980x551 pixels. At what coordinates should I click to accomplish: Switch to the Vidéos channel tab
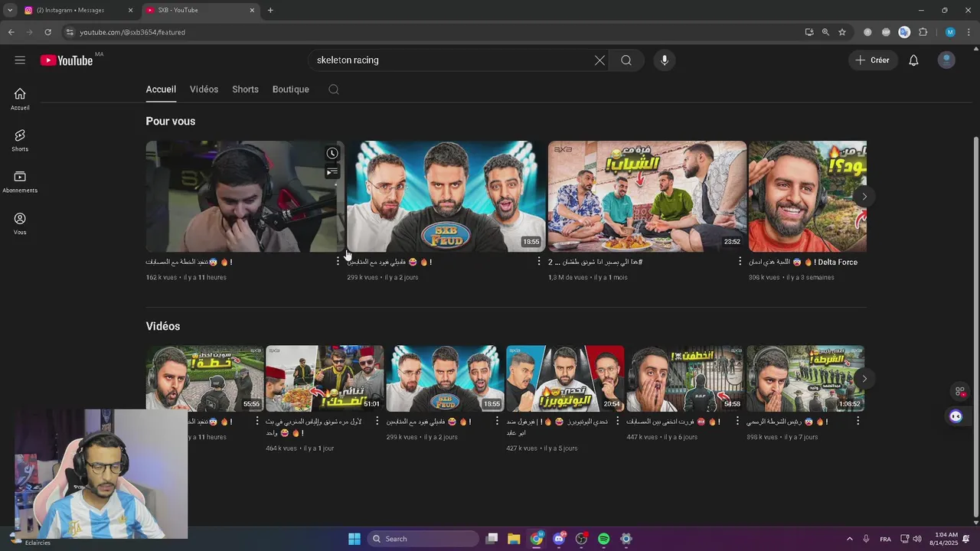point(204,90)
